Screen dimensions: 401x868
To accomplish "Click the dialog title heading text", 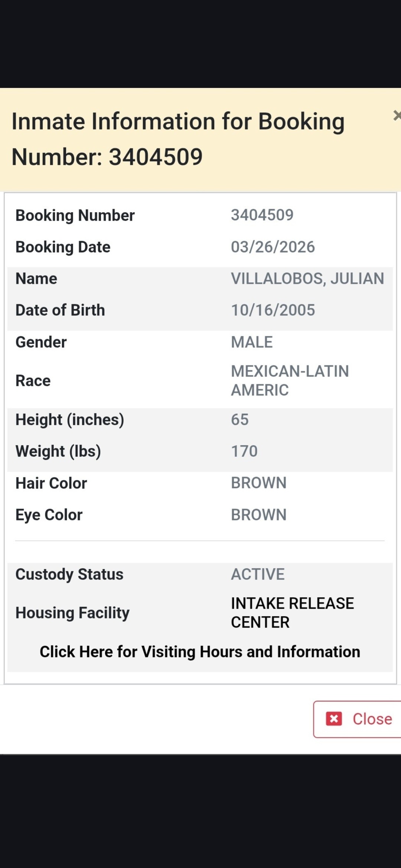I will [x=178, y=139].
